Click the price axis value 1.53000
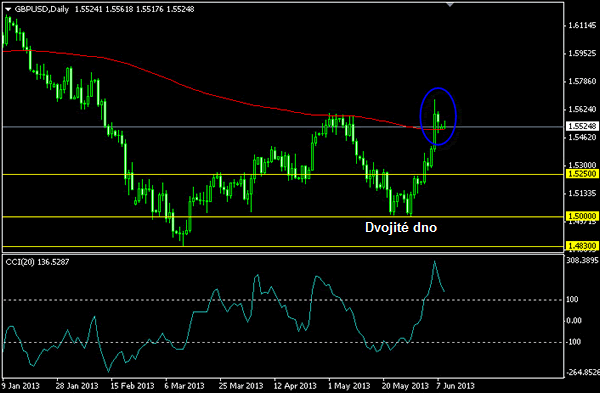Viewport: 600px width, 393px height. (x=582, y=165)
